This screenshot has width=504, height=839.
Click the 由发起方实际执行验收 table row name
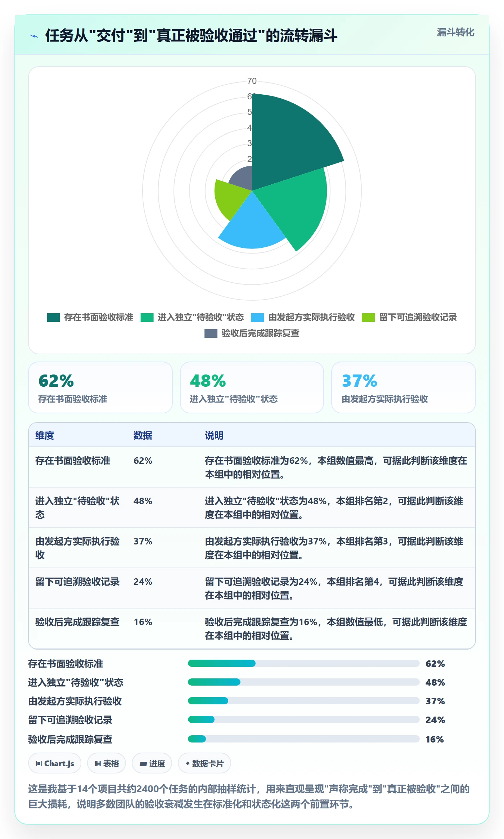point(77,548)
